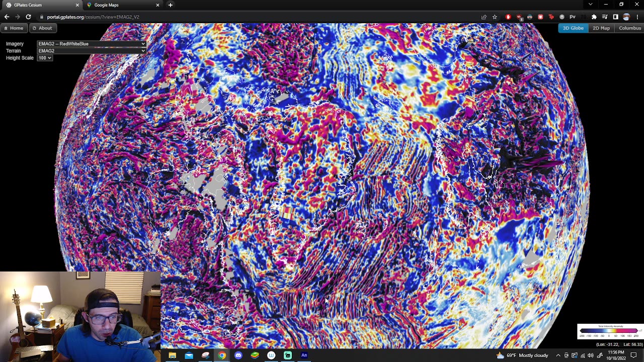Open the Terrain dropdown
The height and width of the screenshot is (362, 644).
[x=92, y=51]
